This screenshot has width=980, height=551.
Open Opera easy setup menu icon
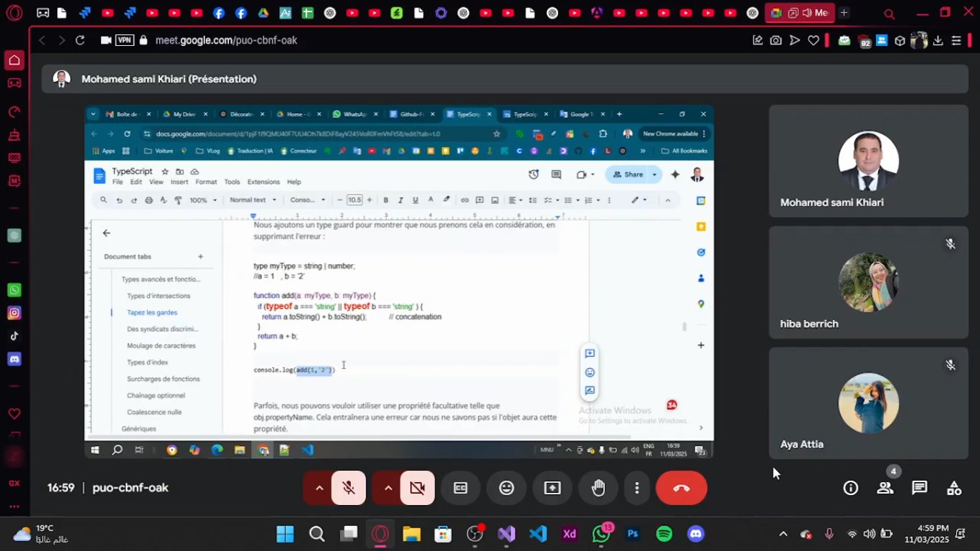[x=956, y=41]
